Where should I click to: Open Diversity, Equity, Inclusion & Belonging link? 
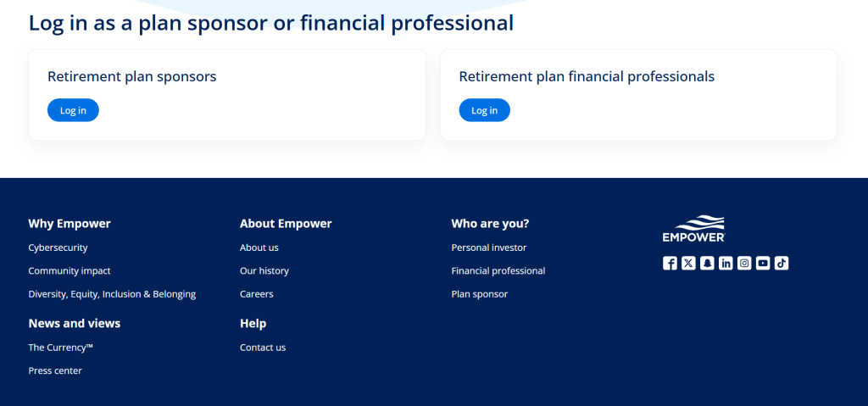coord(112,294)
